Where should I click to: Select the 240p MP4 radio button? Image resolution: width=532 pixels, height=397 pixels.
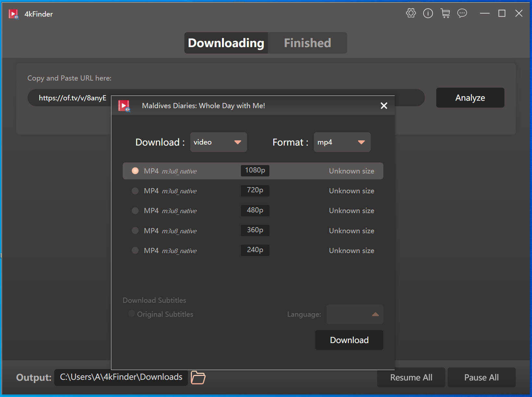coord(135,250)
